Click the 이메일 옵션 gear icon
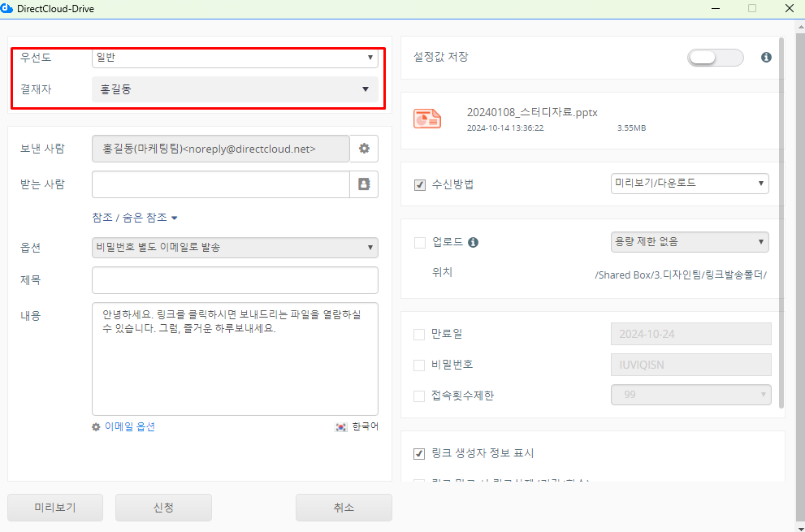Viewport: 805px width, 532px height. pyautogui.click(x=96, y=427)
